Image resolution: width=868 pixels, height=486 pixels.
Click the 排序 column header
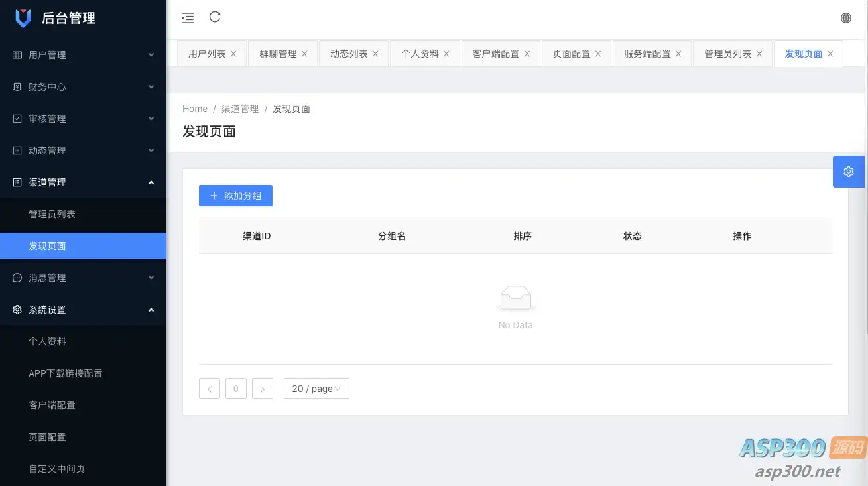(523, 236)
